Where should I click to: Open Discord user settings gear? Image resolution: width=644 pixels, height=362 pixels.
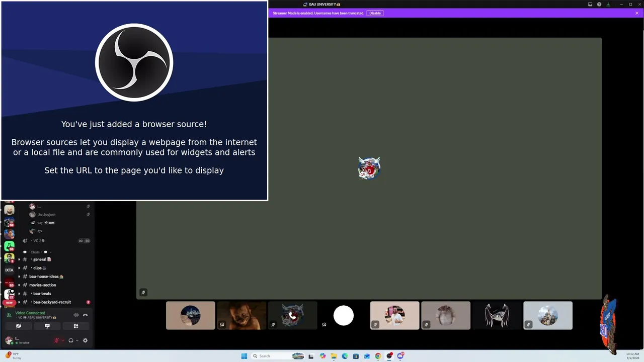85,340
